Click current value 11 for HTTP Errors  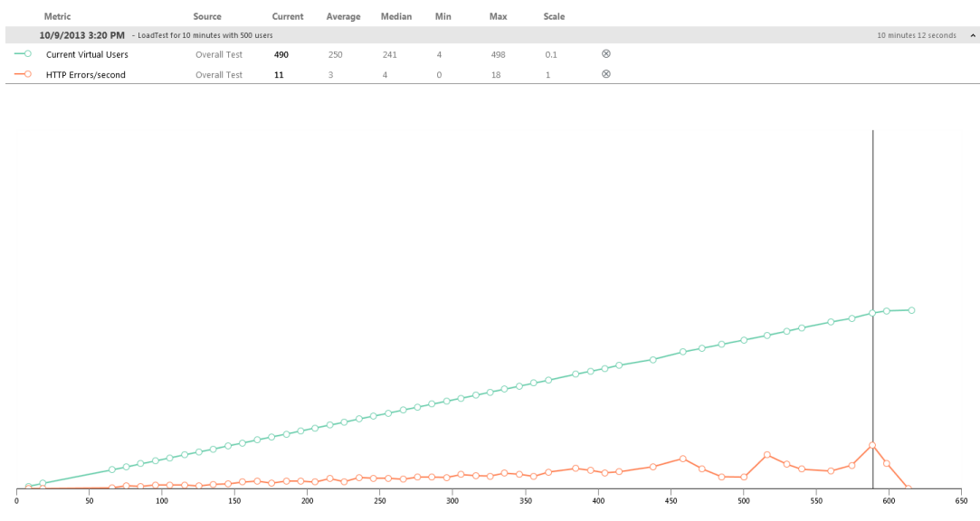279,74
